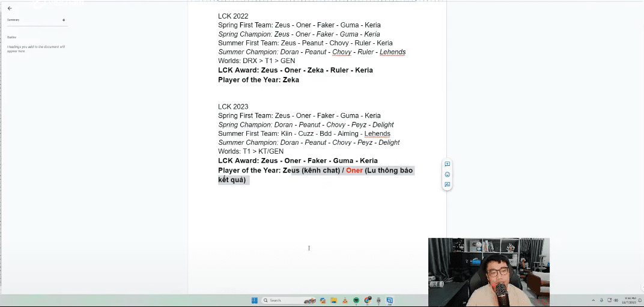Open network settings from tray

[x=610, y=300]
